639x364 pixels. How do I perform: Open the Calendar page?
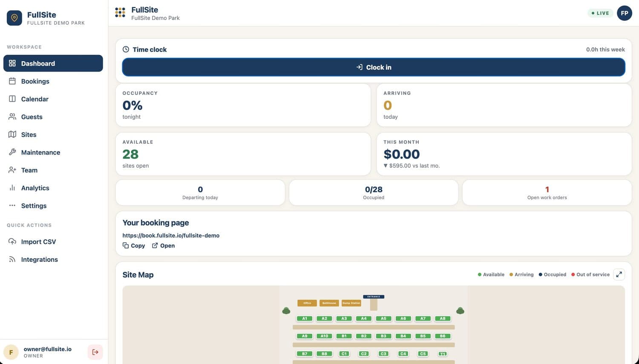coord(53,99)
